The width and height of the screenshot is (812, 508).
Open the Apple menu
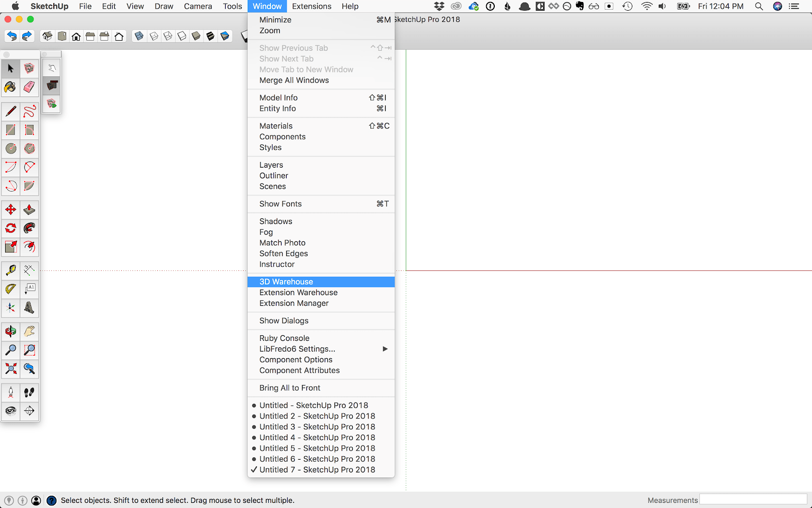pos(15,6)
